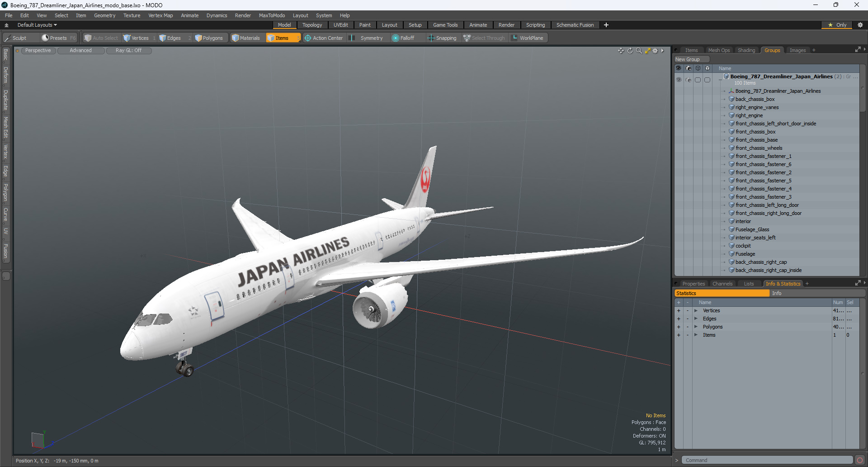Switch to Vertices selection mode
The width and height of the screenshot is (868, 467).
[x=140, y=38]
